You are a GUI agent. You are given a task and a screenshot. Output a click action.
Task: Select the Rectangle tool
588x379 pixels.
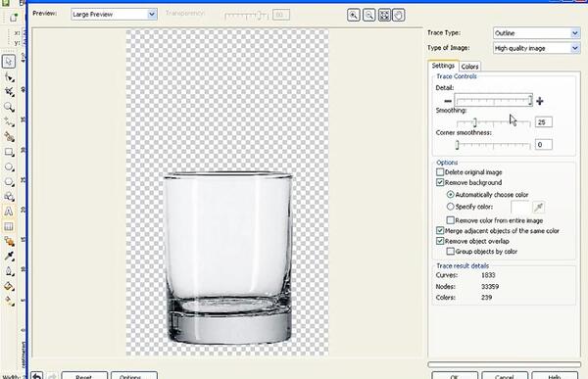(x=9, y=152)
